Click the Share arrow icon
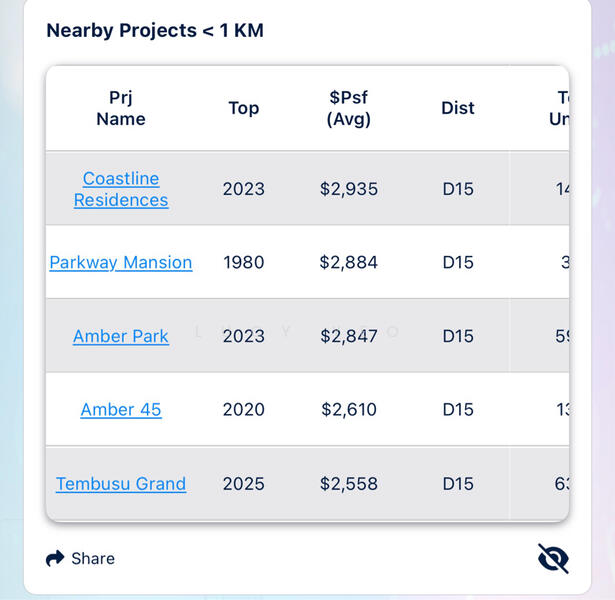 coord(55,558)
